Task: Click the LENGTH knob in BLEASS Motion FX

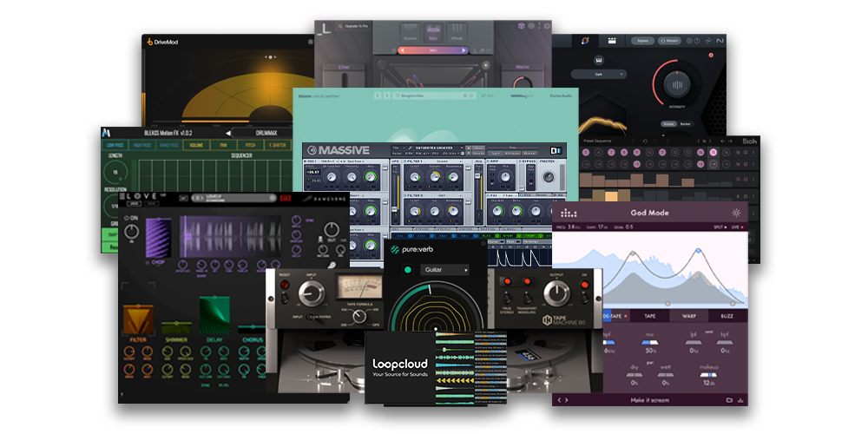Action: [x=115, y=173]
